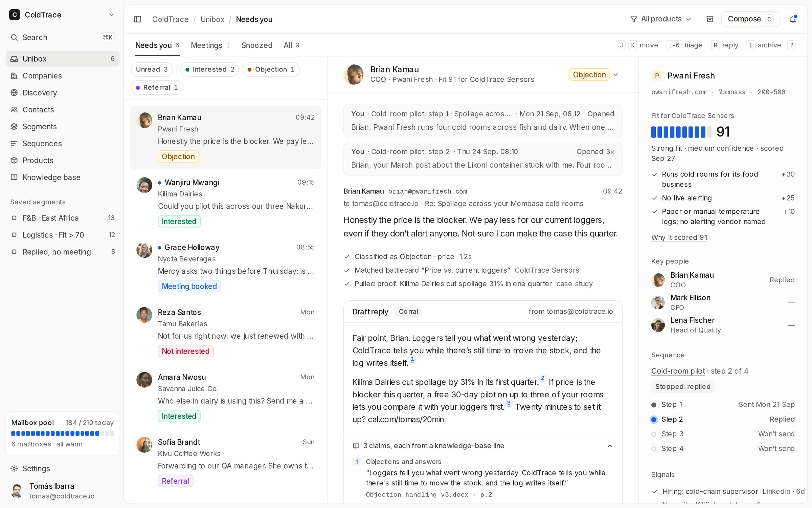Image resolution: width=812 pixels, height=508 pixels.
Task: Click the Mailbox pool progress bar
Action: click(63, 433)
